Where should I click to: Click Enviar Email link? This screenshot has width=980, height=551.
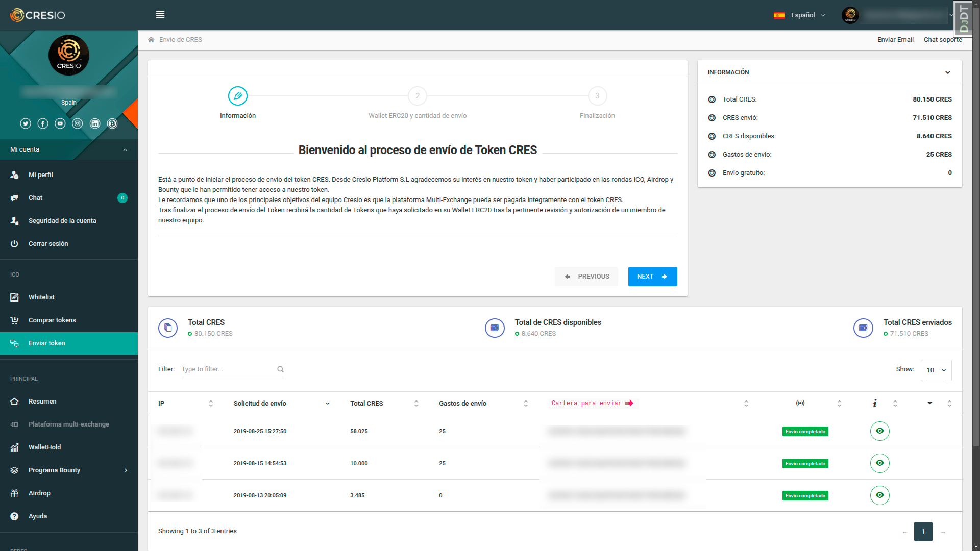pos(895,40)
